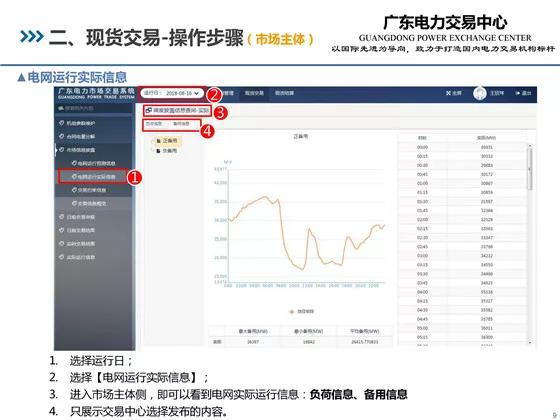Click the 00:15 row in the table
The width and height of the screenshot is (560, 420).
(x=462, y=156)
